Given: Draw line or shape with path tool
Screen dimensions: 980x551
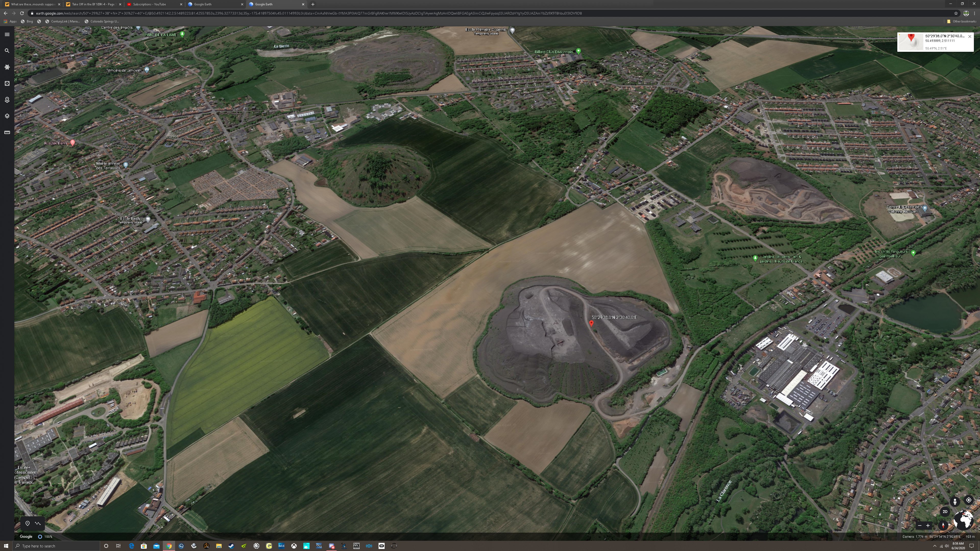Looking at the screenshot, I should (38, 523).
